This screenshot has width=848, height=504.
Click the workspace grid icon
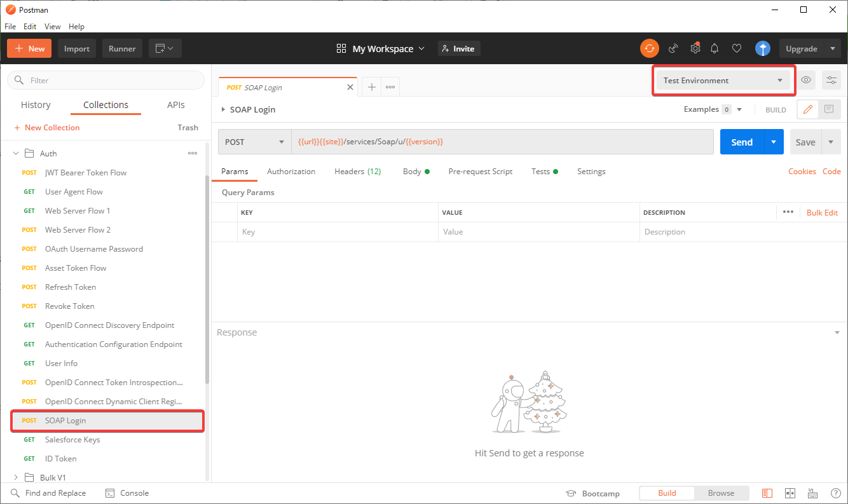[x=341, y=48]
